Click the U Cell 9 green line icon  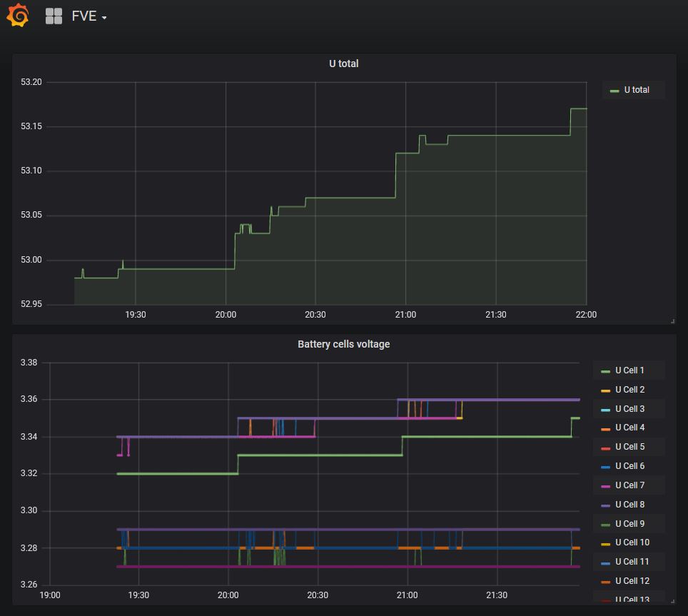click(x=606, y=525)
